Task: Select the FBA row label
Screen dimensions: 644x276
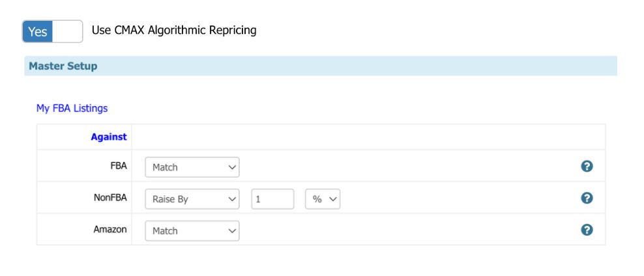Action: click(x=119, y=167)
